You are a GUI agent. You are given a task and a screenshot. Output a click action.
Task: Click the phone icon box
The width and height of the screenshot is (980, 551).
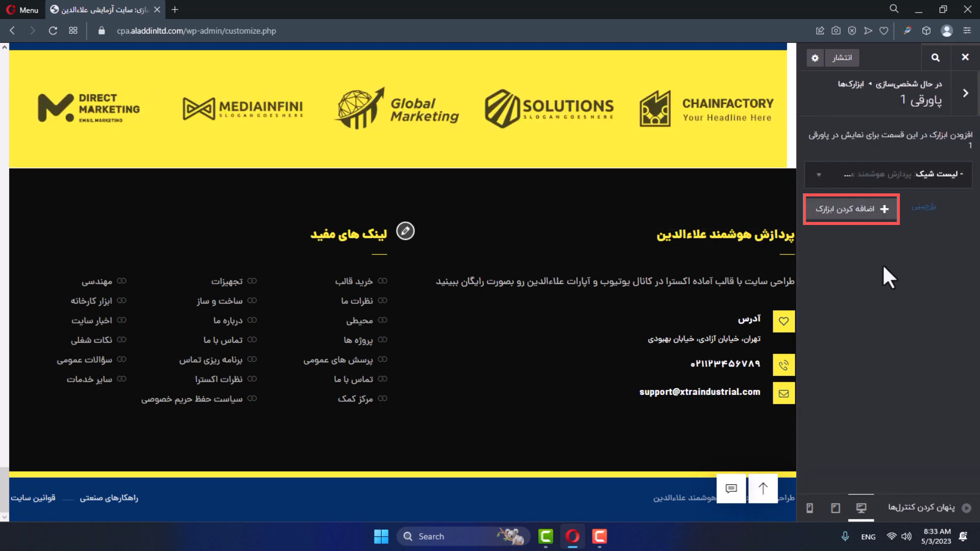point(783,365)
